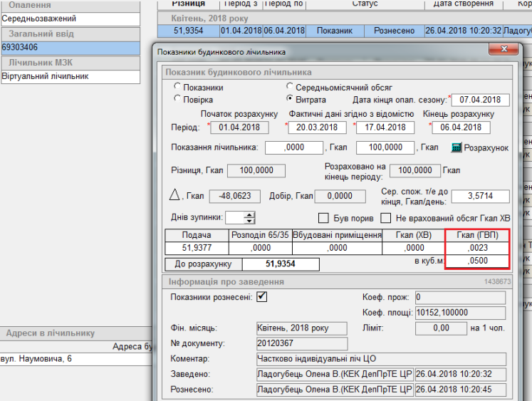Click the Дата кінця опал. сезону field
This screenshot has height=401, width=532.
pos(481,100)
